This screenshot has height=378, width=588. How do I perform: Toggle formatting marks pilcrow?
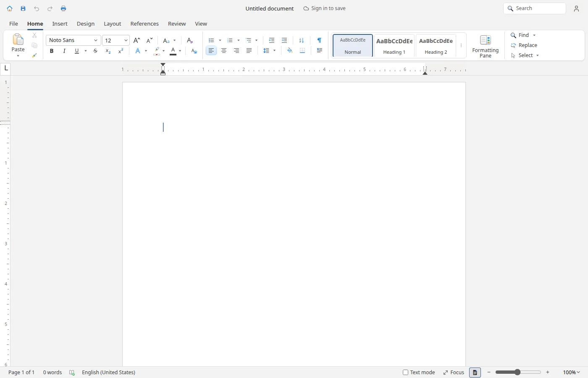[x=320, y=40]
